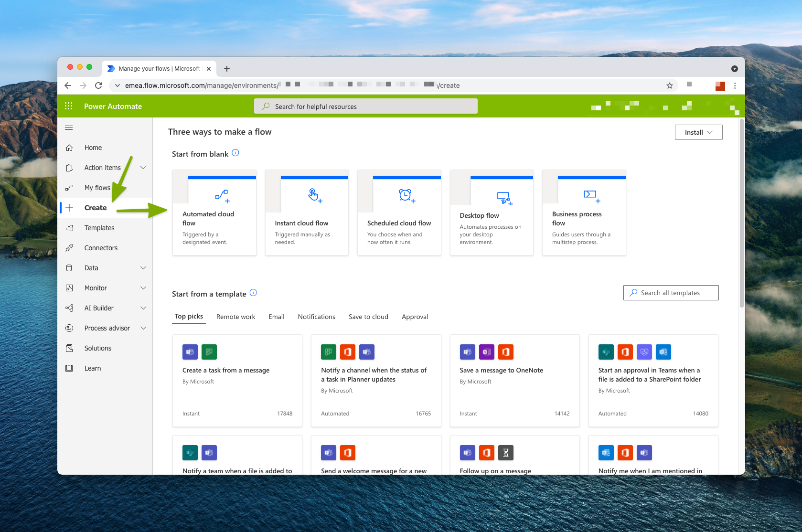Viewport: 802px width, 532px height.
Task: Expand the Data menu chevron
Action: coord(143,268)
